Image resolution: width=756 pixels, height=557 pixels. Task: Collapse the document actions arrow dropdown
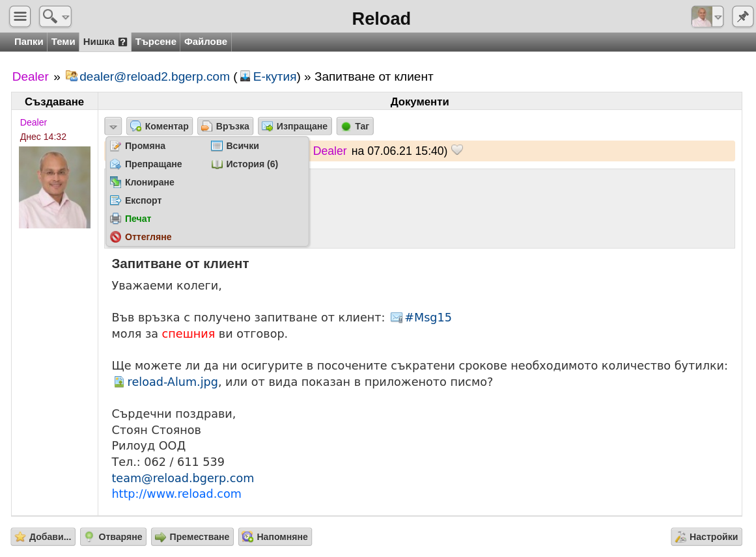pyautogui.click(x=113, y=126)
